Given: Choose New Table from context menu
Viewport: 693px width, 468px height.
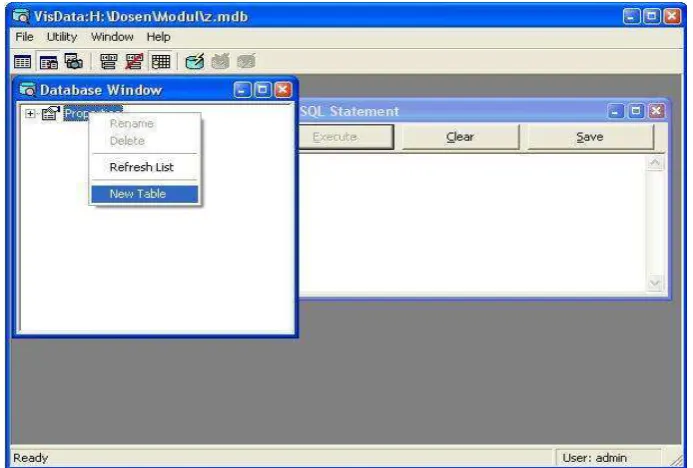Looking at the screenshot, I should tap(145, 194).
